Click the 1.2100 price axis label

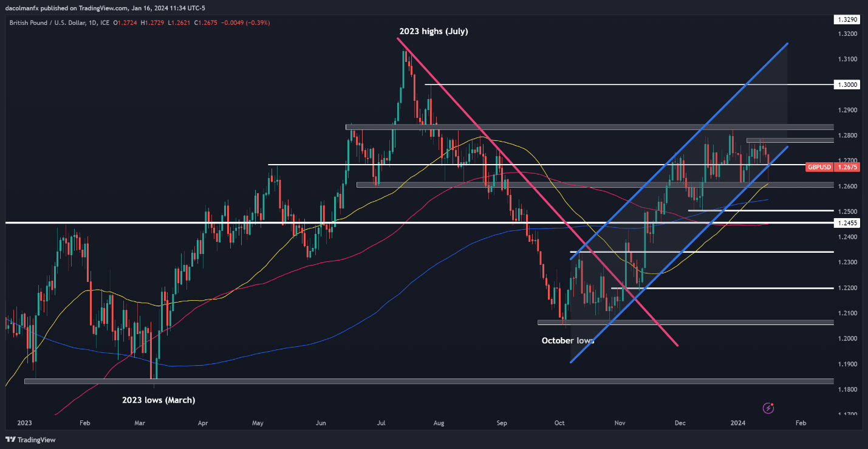point(847,313)
